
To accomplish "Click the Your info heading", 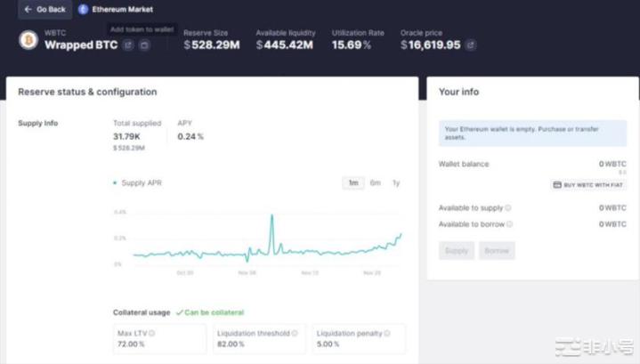I will coord(458,92).
